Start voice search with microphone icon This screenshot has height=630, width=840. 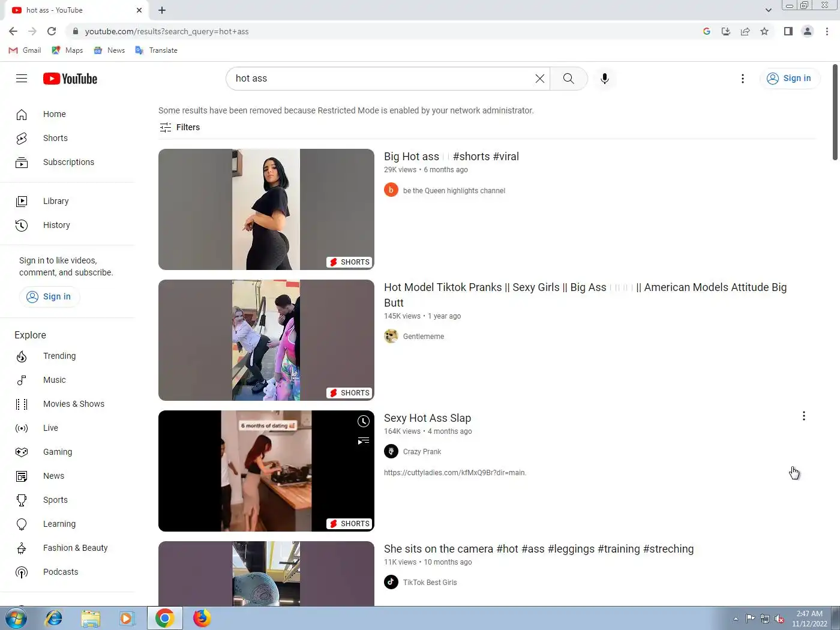pyautogui.click(x=605, y=79)
